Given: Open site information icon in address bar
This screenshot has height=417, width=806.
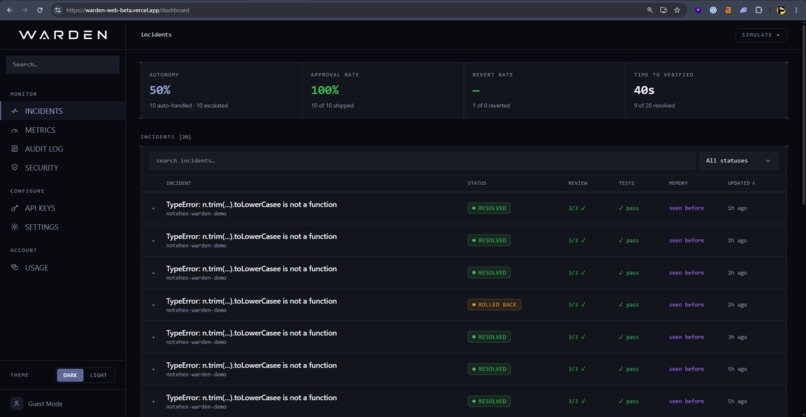Looking at the screenshot, I should (x=58, y=10).
